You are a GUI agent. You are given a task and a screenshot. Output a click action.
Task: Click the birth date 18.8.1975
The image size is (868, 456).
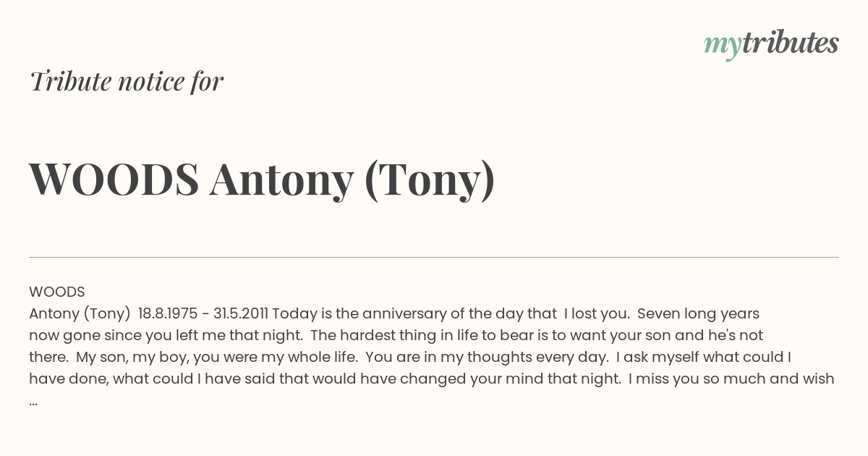coord(168,314)
